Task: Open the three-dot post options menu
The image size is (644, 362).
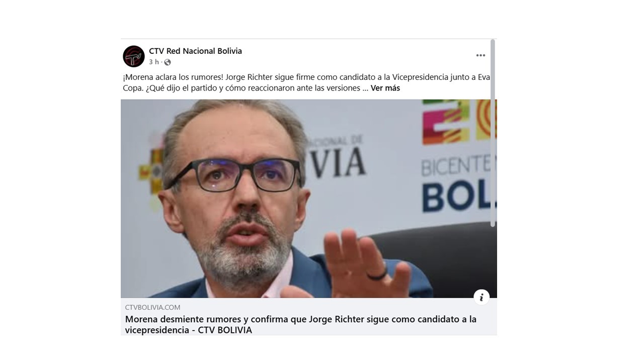Action: [x=480, y=55]
